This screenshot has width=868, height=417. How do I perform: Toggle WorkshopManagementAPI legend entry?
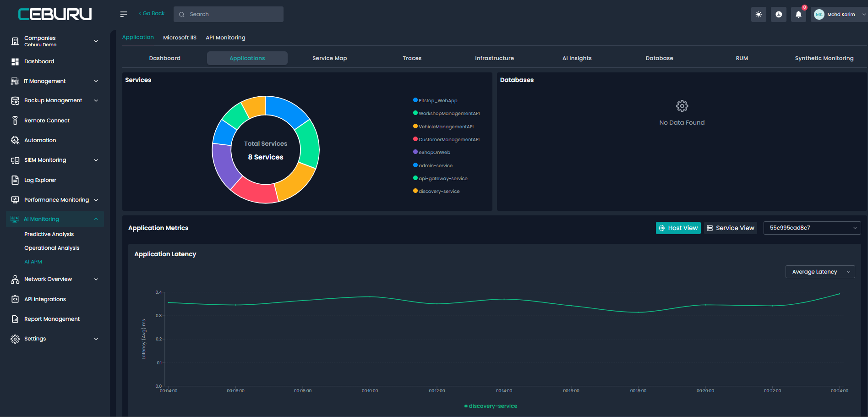point(446,113)
